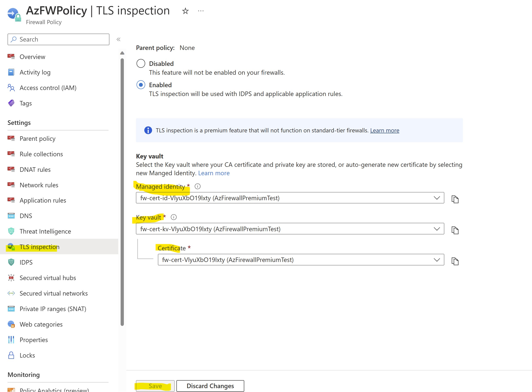Favorite this policy with the star icon
Viewport: 532px width, 392px height.
pyautogui.click(x=185, y=11)
